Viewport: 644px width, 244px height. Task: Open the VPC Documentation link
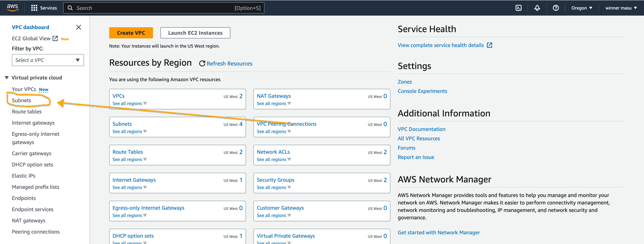[421, 129]
